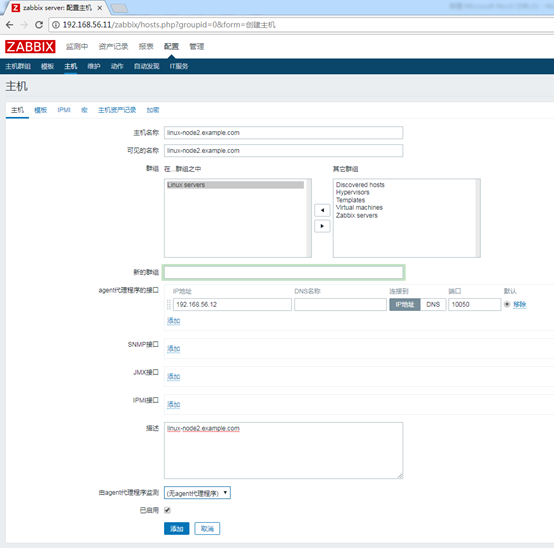Click 添加 link for JMX接口
554x548 pixels.
point(173,377)
